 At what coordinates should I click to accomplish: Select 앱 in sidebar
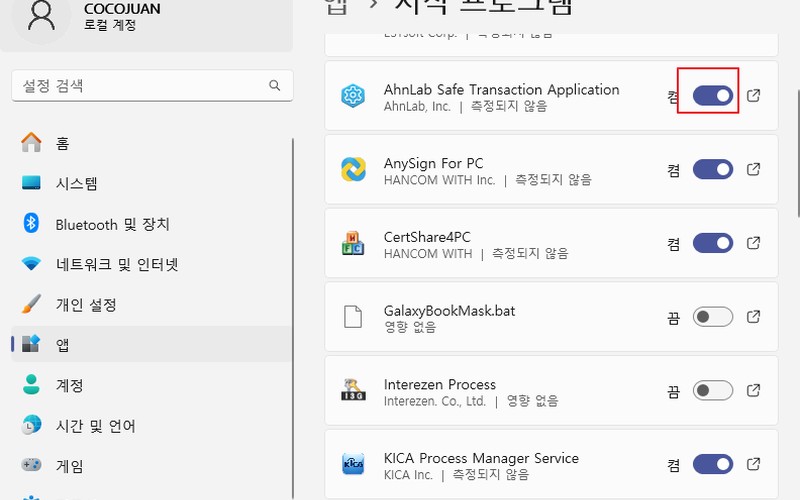pyautogui.click(x=152, y=344)
